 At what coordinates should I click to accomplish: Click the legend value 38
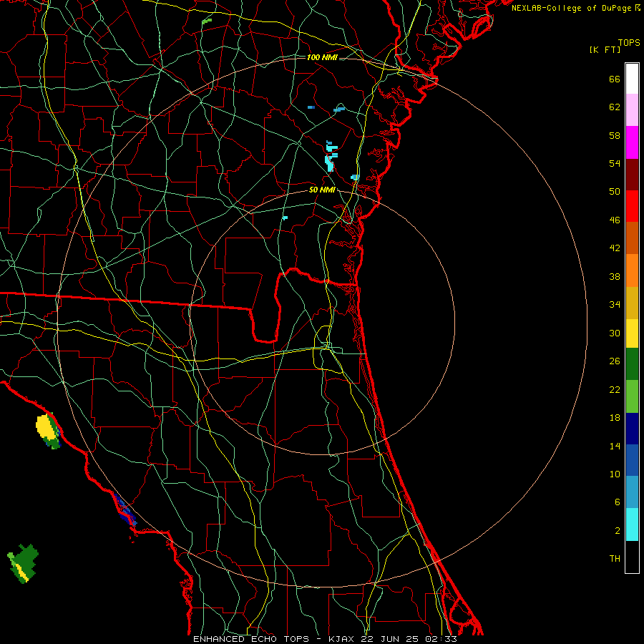(615, 276)
